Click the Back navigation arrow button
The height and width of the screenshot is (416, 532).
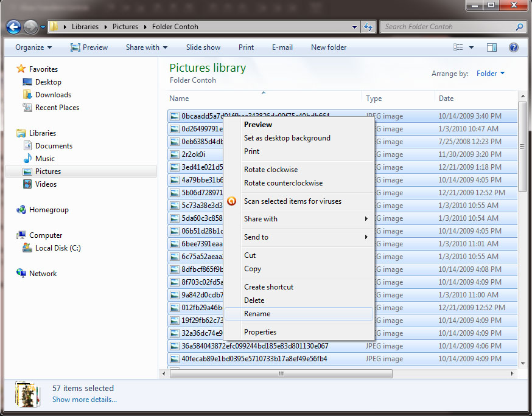point(13,27)
